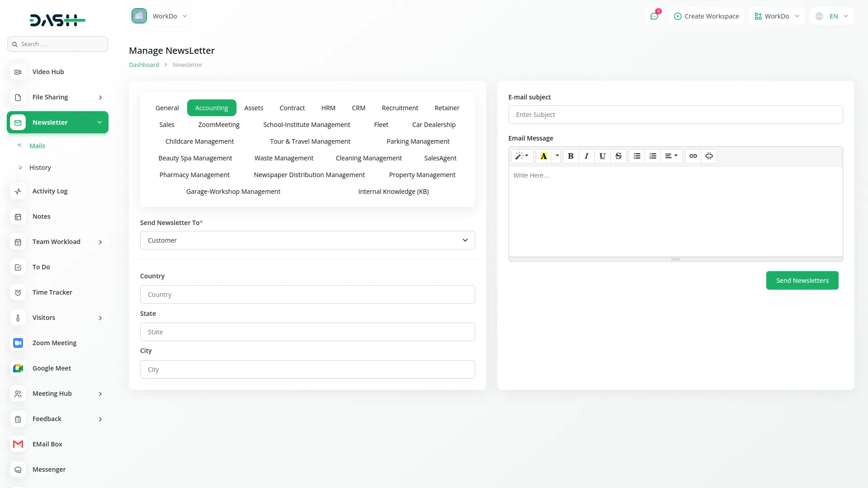Open the Dashboard breadcrumb link
The image size is (868, 488).
point(143,64)
